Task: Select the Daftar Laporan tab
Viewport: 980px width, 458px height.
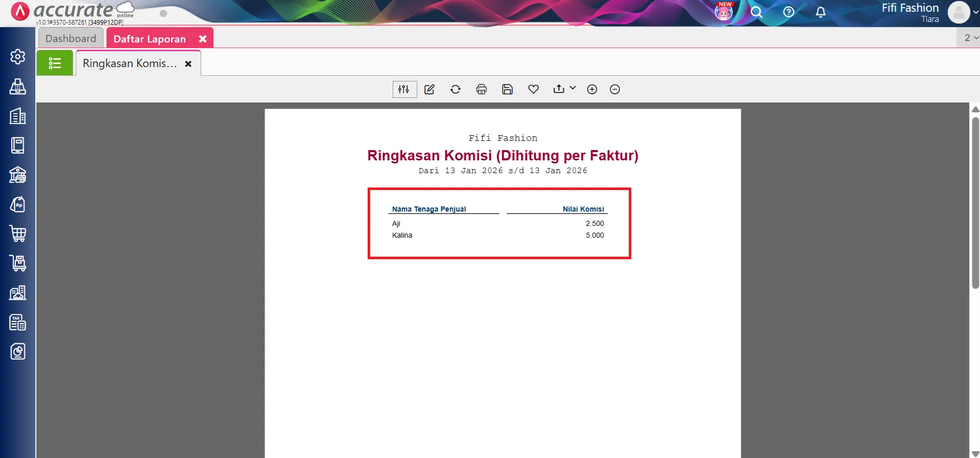Action: click(150, 39)
